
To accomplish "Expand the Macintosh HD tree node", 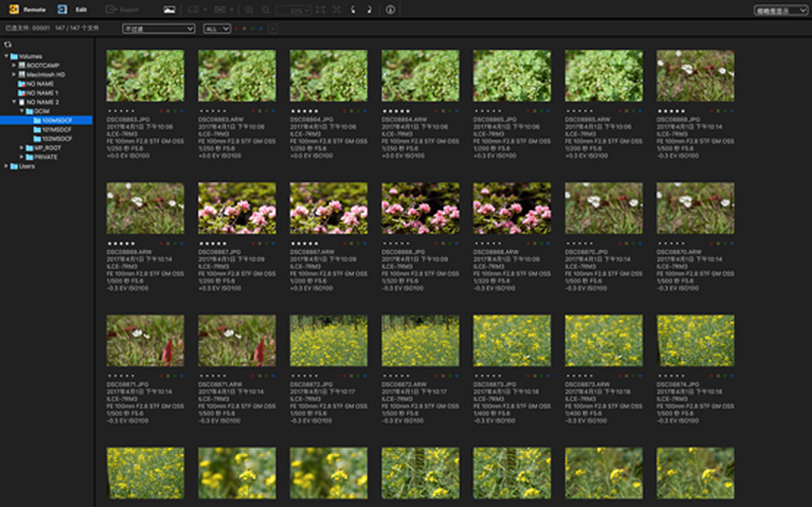I will [14, 74].
